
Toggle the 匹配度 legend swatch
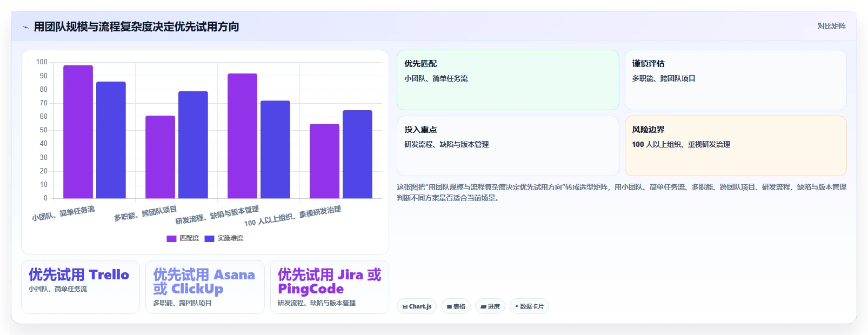[171, 238]
